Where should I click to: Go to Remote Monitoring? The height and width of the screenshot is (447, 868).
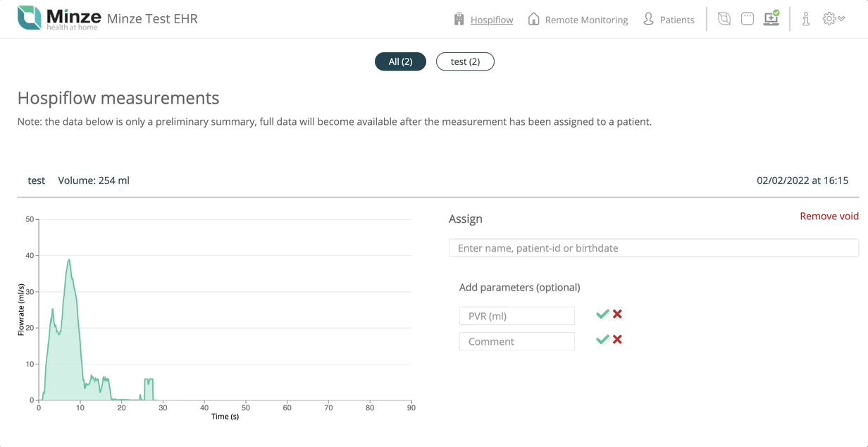pos(586,20)
